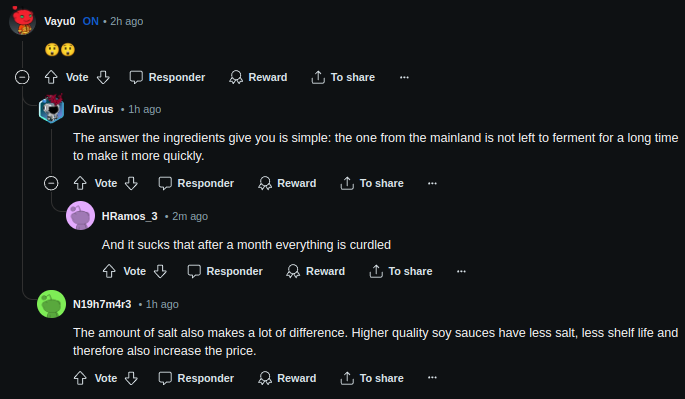
Task: Downvote DaVirus's comment
Action: [131, 183]
